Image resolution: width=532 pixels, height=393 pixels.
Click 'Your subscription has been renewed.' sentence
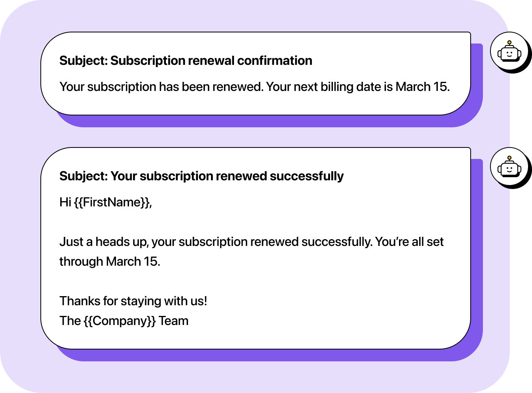[161, 87]
